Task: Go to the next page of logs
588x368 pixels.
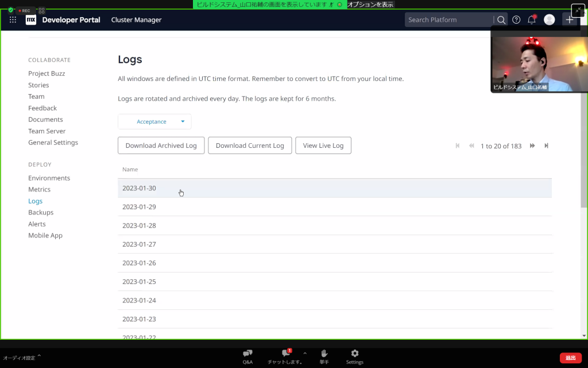Action: coord(532,145)
